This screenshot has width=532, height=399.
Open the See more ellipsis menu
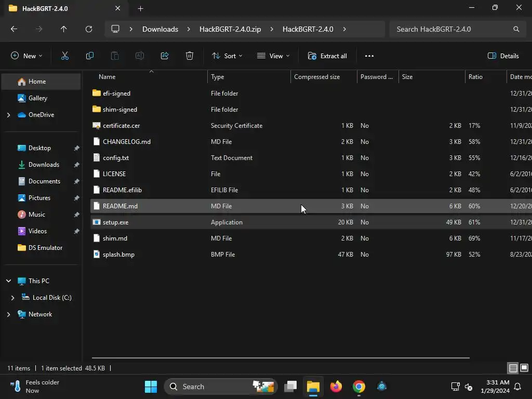[369, 56]
